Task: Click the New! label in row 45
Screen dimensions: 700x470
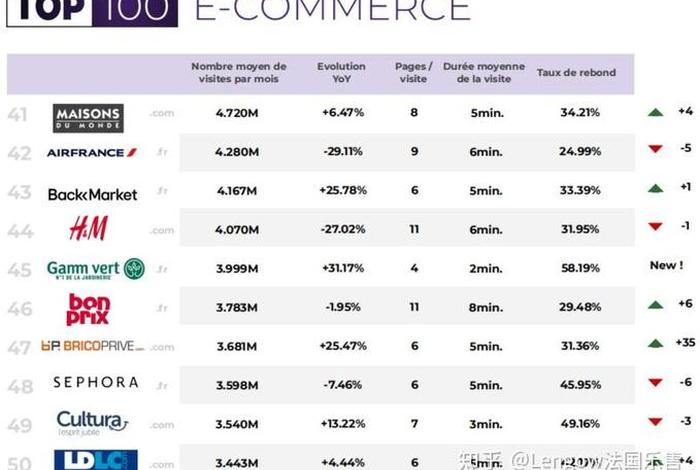Action: [665, 266]
